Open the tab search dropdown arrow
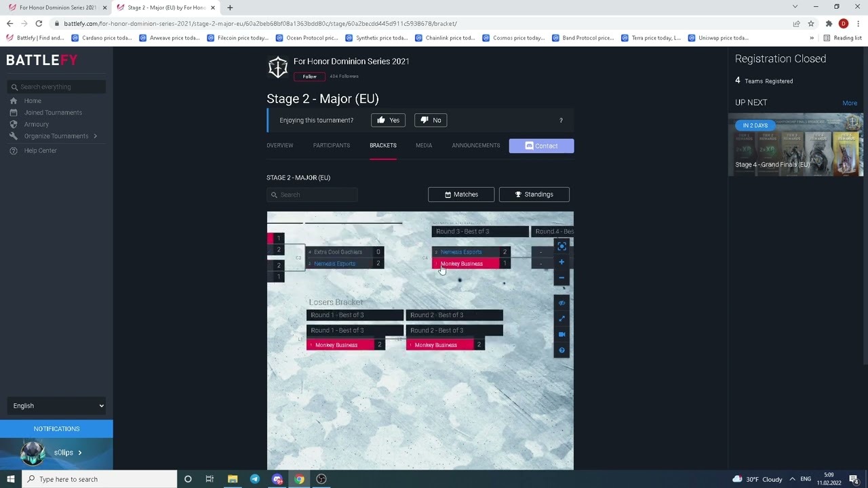Screen dimensions: 868x488 tap(795, 7)
